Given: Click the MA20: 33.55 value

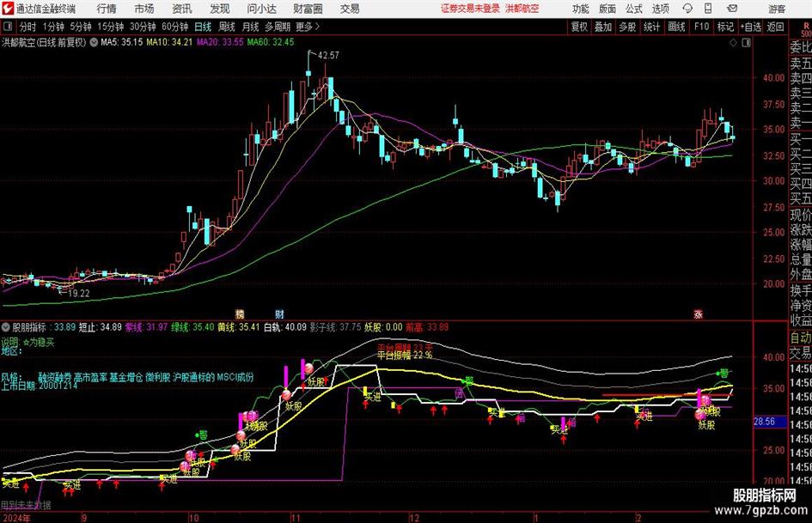Looking at the screenshot, I should click(x=220, y=42).
